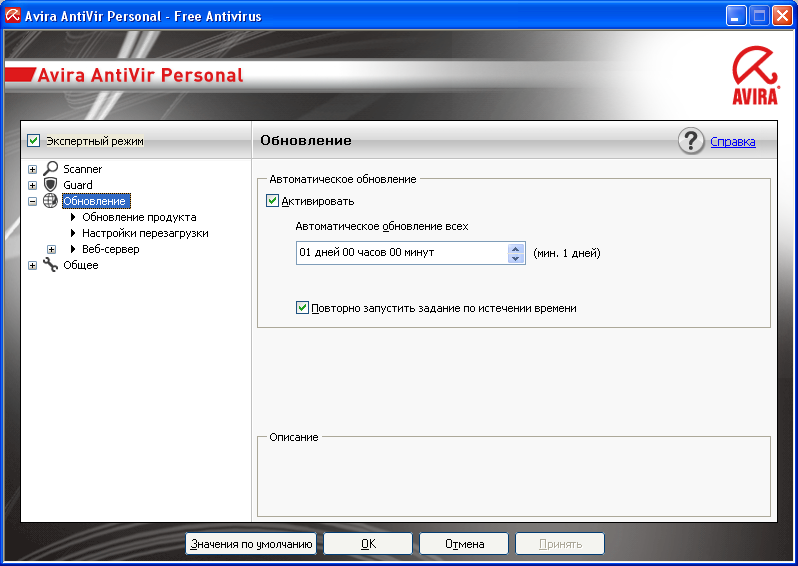This screenshot has width=798, height=566.
Task: Select Guard in the tree
Action: pyautogui.click(x=78, y=185)
